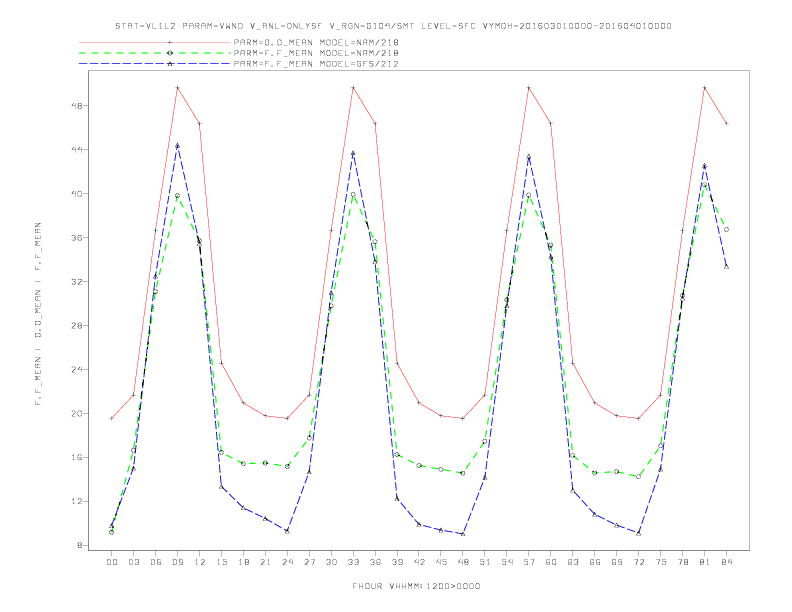
Task: Click x-axis forecast hour label 60
Action: tap(551, 562)
